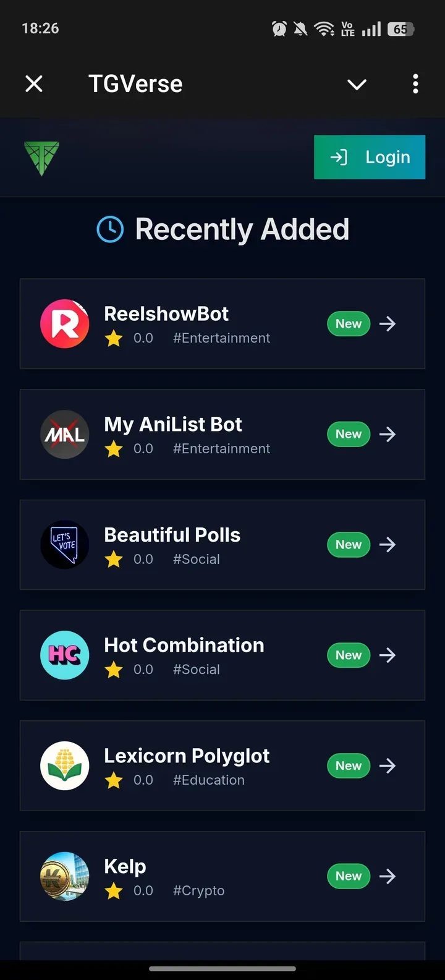Open the Lexicorn Polyglot corn icon

tap(64, 765)
